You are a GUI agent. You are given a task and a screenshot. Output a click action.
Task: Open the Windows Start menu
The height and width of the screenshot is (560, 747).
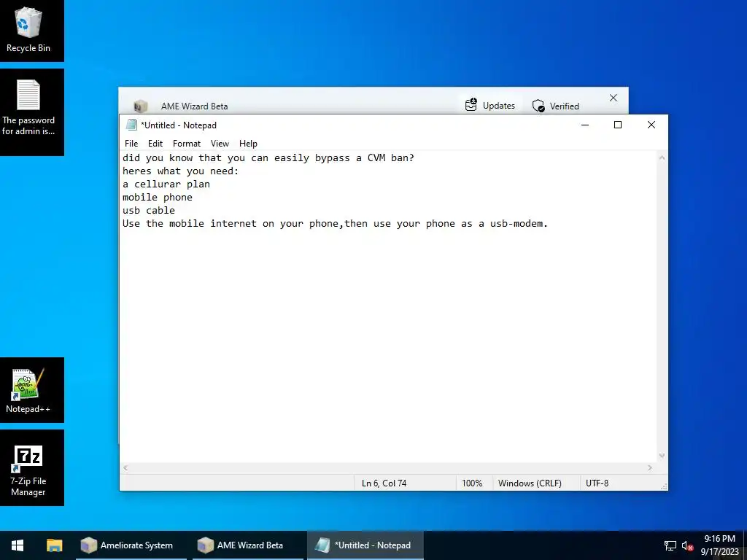(18, 545)
